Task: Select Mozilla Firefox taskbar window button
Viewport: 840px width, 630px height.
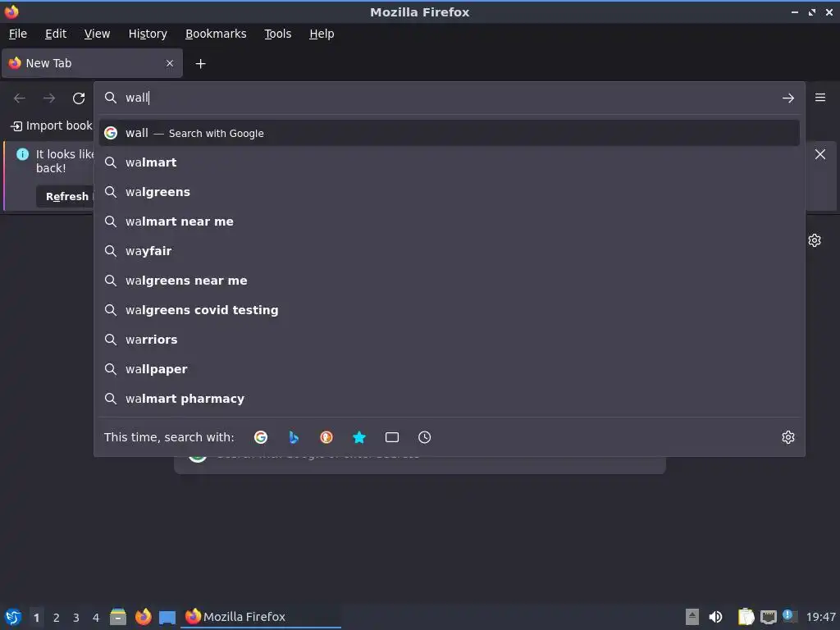Action: pos(262,617)
